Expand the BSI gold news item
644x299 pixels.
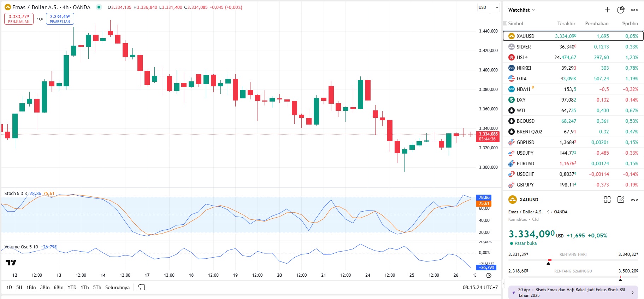pos(573,292)
